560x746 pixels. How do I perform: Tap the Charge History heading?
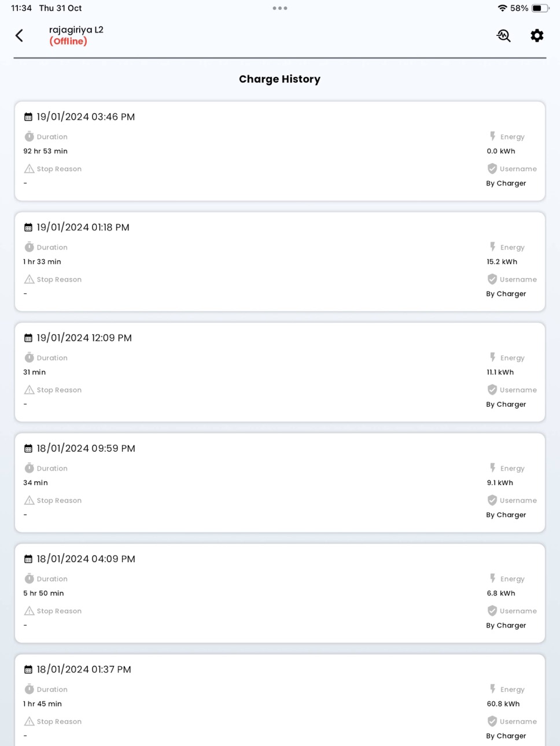pyautogui.click(x=279, y=79)
